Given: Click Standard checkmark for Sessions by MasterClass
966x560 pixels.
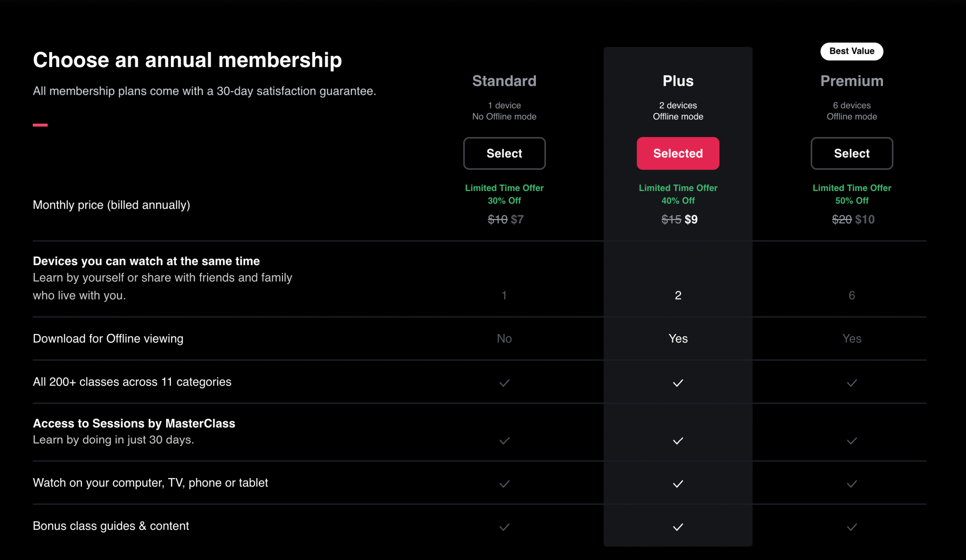Looking at the screenshot, I should coord(504,441).
